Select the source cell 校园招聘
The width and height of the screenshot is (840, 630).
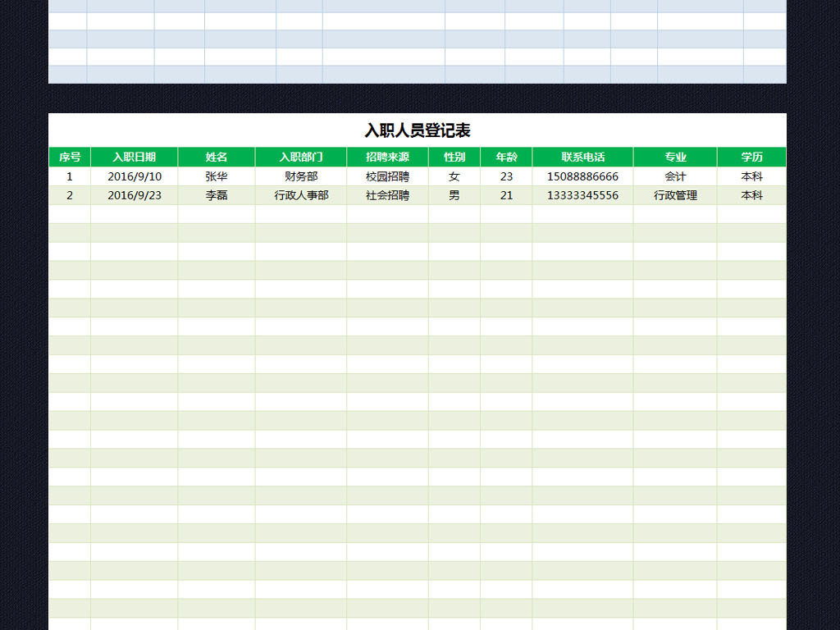[387, 176]
